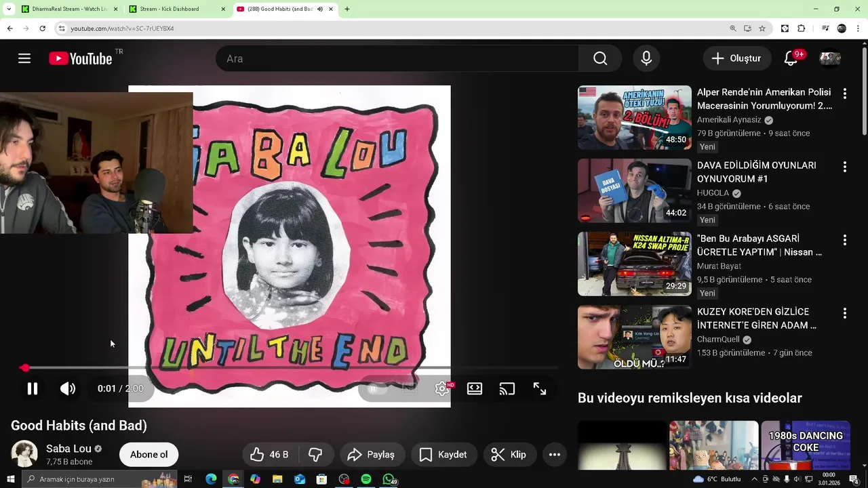Screen dimensions: 868x488
Task: Open Chrome profile avatar
Action: point(842,28)
